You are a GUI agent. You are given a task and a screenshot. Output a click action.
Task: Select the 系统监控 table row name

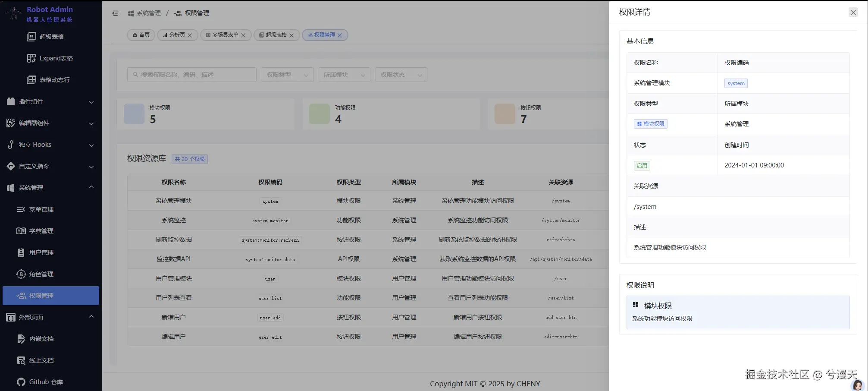point(174,221)
